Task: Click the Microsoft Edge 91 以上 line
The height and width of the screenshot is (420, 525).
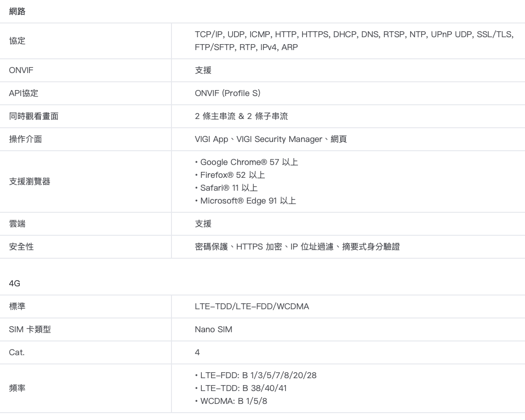Action: 245,201
